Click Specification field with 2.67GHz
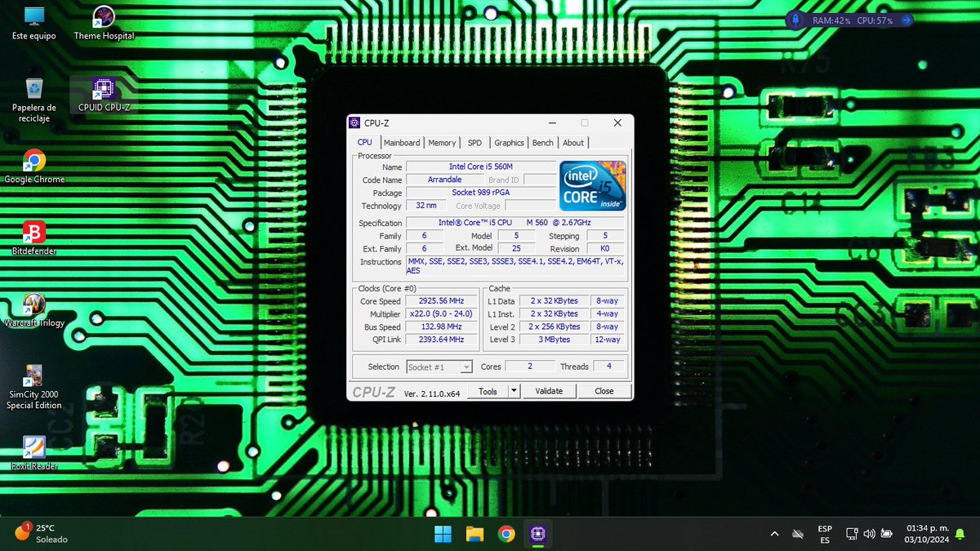Image resolution: width=980 pixels, height=551 pixels. 514,223
